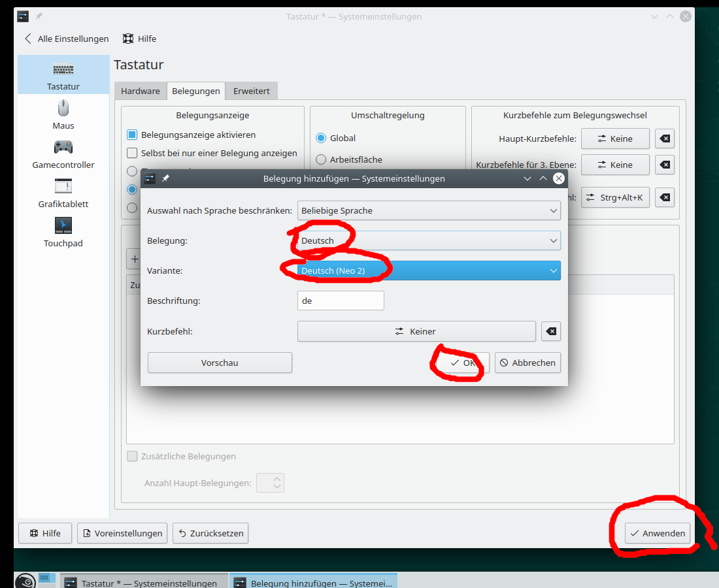Toggle Belegungsanzeige aktivieren checkbox
Viewport: 719px width, 588px height.
pos(132,135)
